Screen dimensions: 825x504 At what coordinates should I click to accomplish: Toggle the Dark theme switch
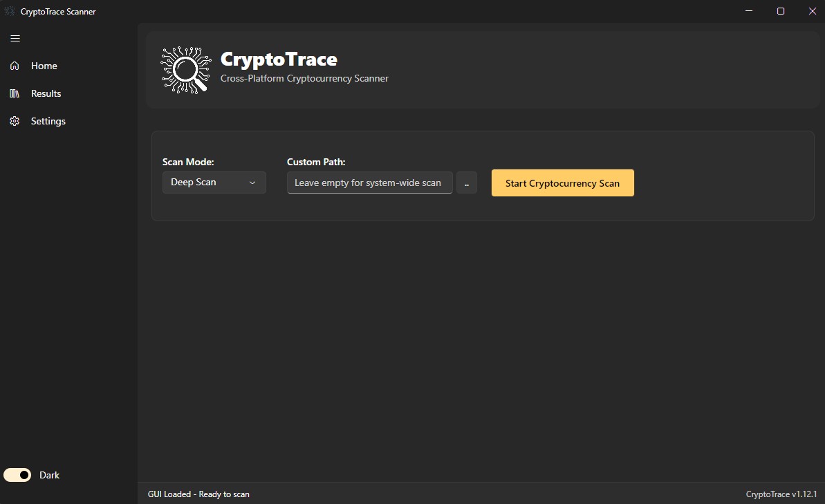click(17, 475)
